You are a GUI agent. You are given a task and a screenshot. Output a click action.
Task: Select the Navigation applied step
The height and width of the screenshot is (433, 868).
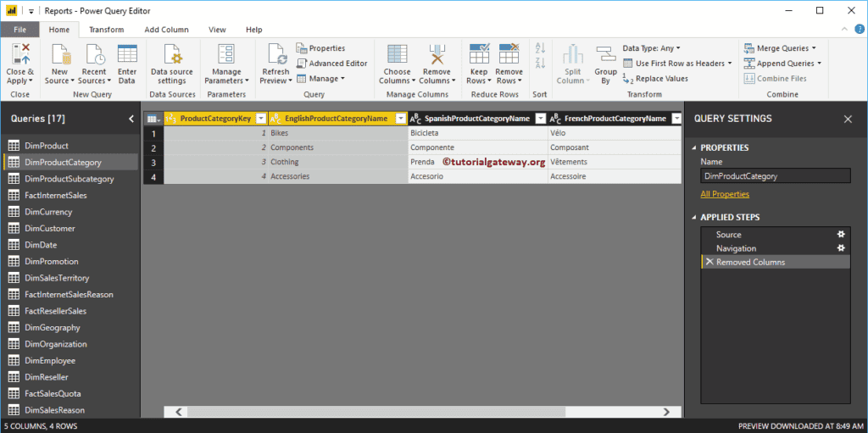coord(775,248)
